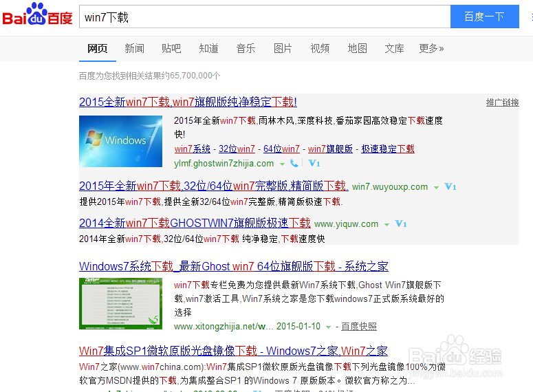Open the 文库 tab
533x392 pixels.
394,49
